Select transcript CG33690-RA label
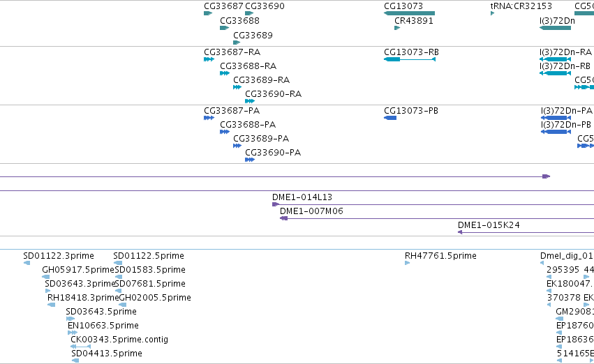 [273, 94]
